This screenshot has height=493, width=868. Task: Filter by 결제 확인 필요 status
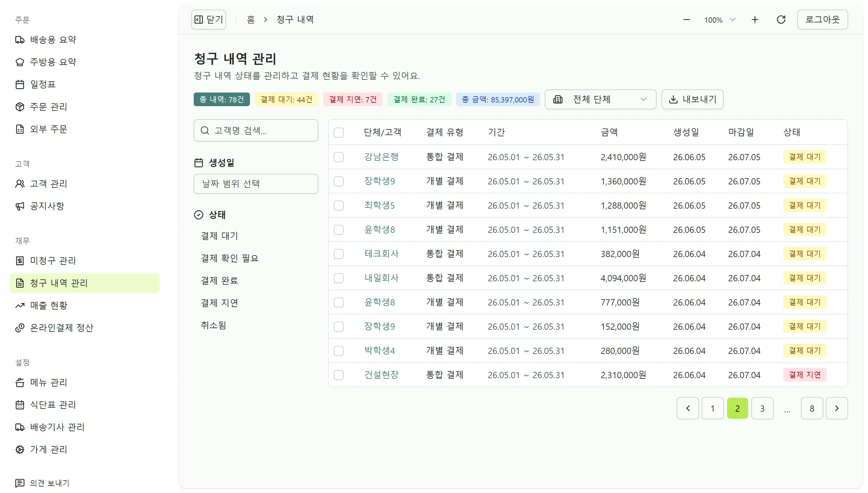coord(229,258)
